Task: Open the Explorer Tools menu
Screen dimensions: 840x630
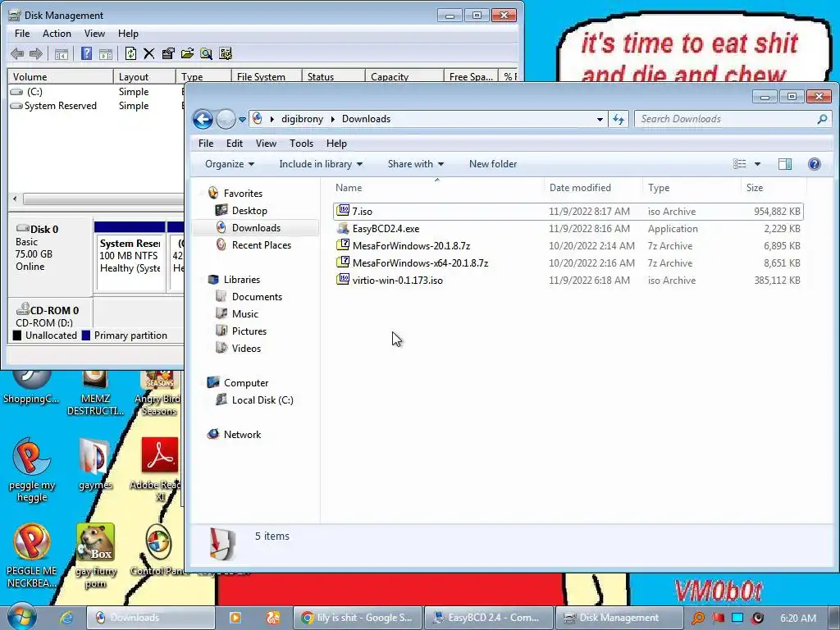Action: point(301,143)
